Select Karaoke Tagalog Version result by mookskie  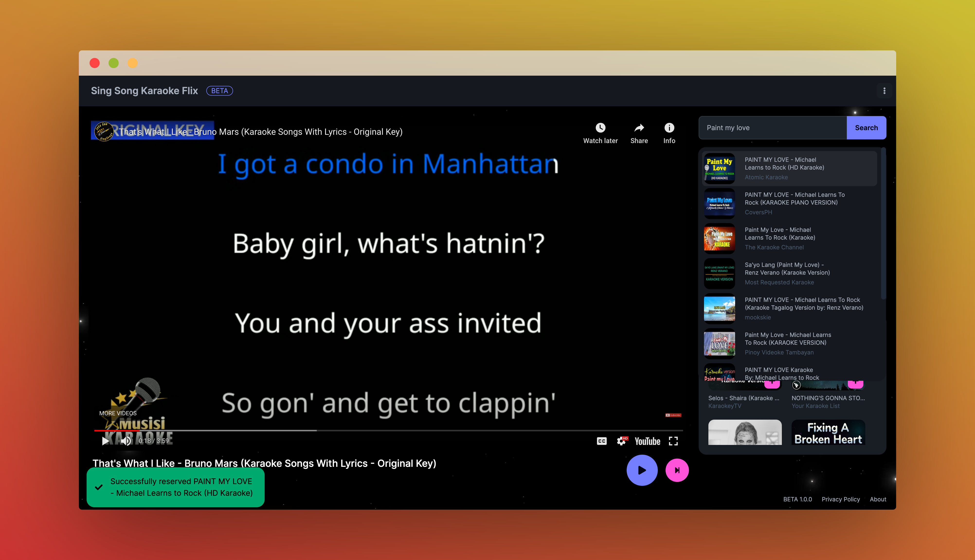pos(789,308)
